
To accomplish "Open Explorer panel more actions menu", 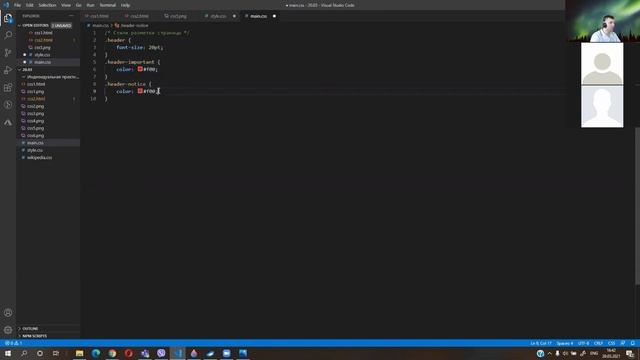I will point(72,16).
